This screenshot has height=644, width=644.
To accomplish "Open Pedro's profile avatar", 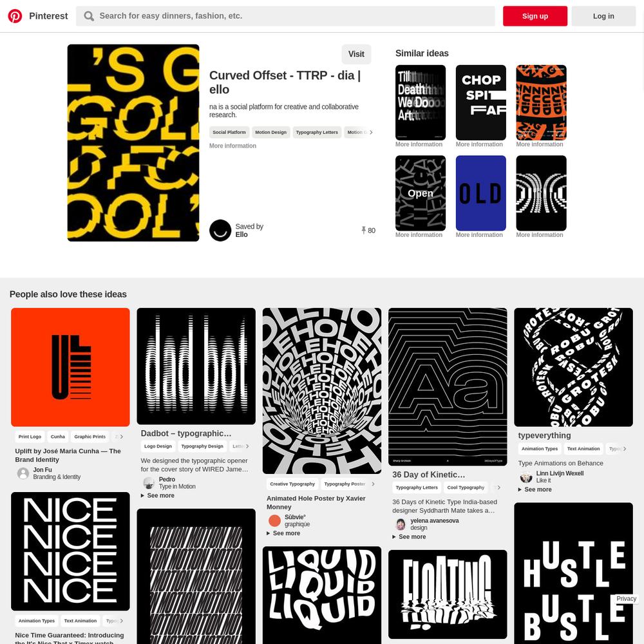I will pyautogui.click(x=149, y=482).
